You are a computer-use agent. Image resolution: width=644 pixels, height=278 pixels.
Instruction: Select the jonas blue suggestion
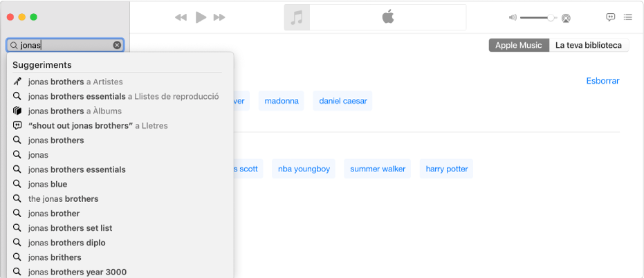[x=48, y=185]
